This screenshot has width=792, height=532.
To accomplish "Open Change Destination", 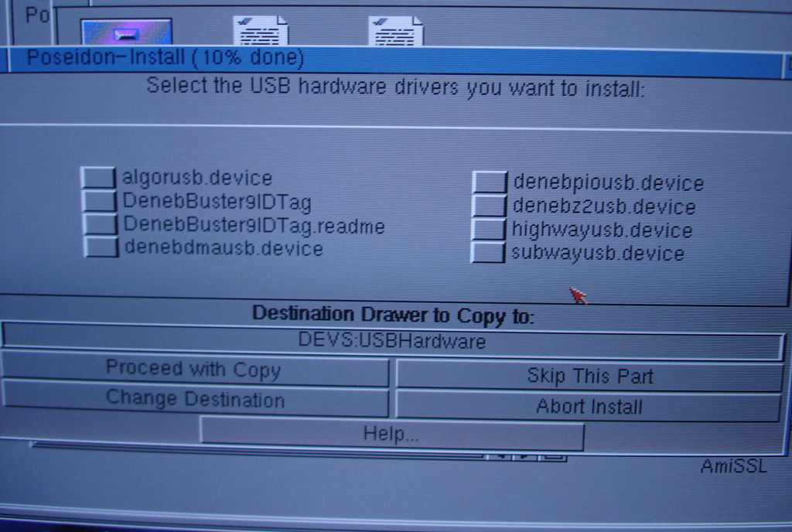I will tap(195, 399).
